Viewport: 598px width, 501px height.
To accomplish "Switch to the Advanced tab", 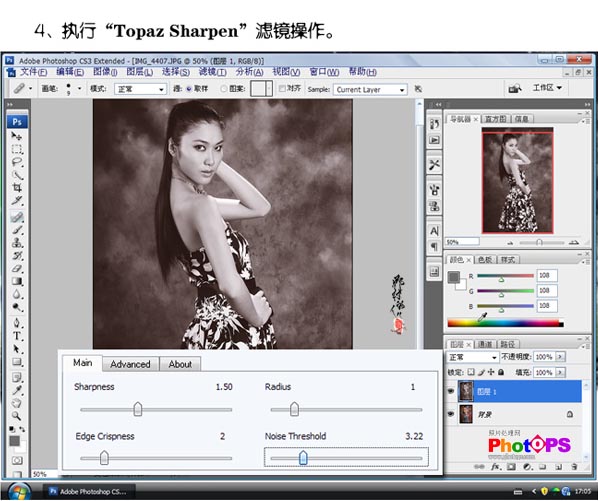I will point(130,364).
